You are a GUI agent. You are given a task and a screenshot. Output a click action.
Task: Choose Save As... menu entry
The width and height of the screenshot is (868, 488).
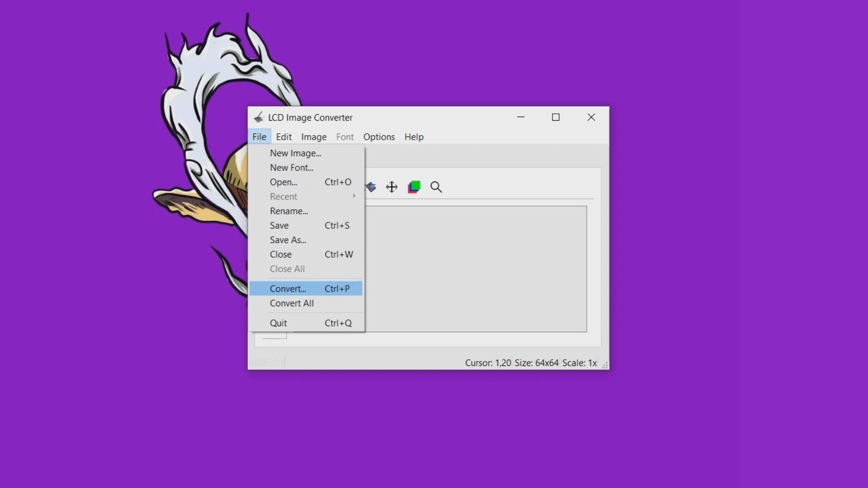pos(306,240)
